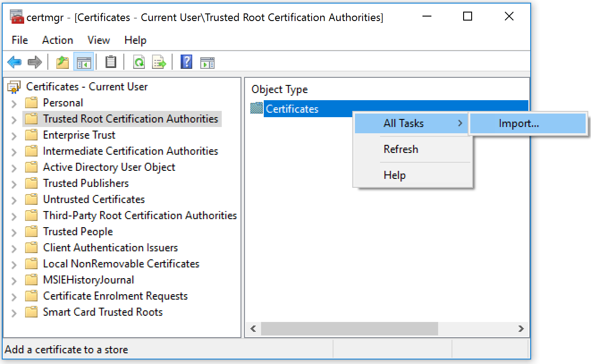Open the Action menu
Screen dimensions: 591x364
tap(57, 40)
